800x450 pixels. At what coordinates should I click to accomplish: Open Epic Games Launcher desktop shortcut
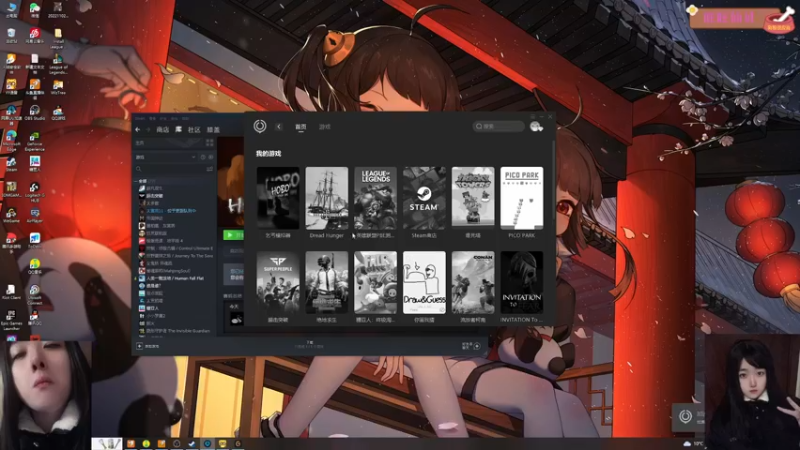(x=11, y=320)
